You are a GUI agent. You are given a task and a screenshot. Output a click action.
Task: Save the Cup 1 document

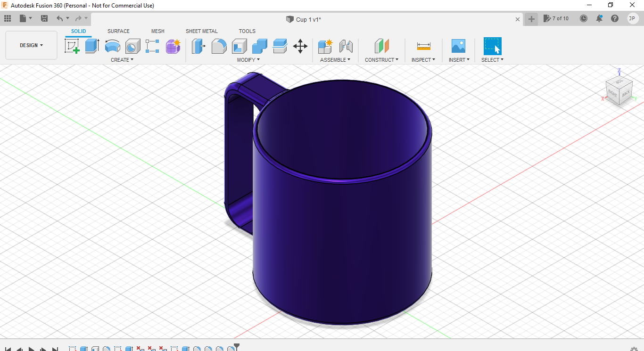[x=44, y=18]
